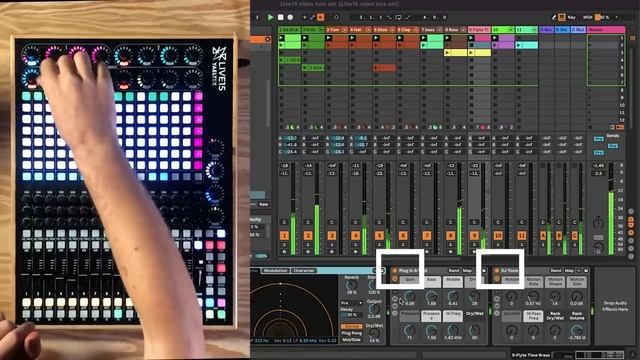Unfold track 10 header arrow
Viewport: 640px width, 360px height.
511,30
